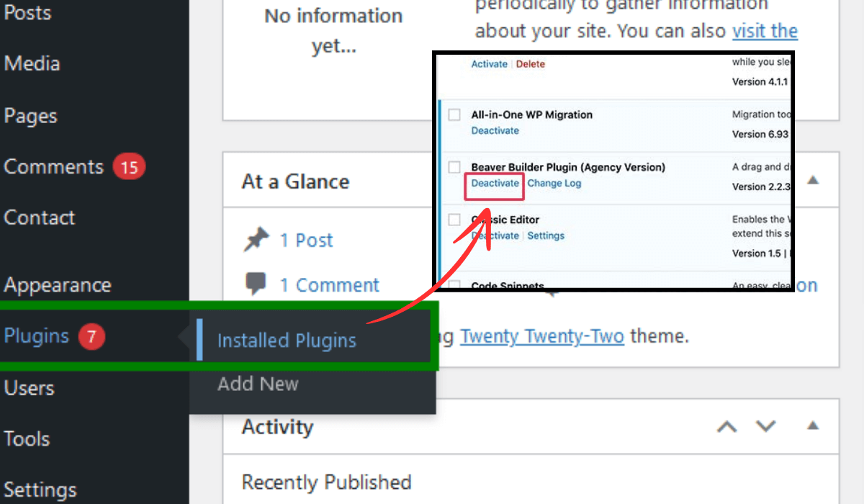Open the Twenty Twenty-Two theme link
Screen dimensions: 864x504
(541, 336)
